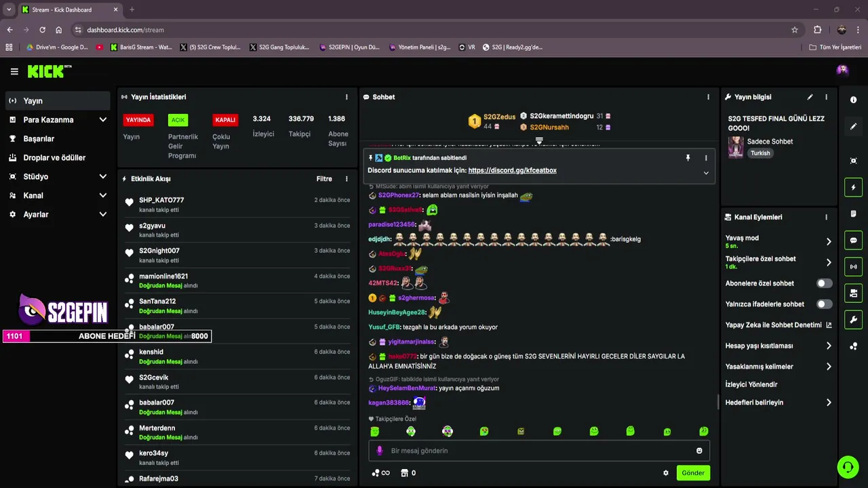The height and width of the screenshot is (488, 868).
Task: Open the info icon in the right sidebar
Action: click(x=853, y=100)
